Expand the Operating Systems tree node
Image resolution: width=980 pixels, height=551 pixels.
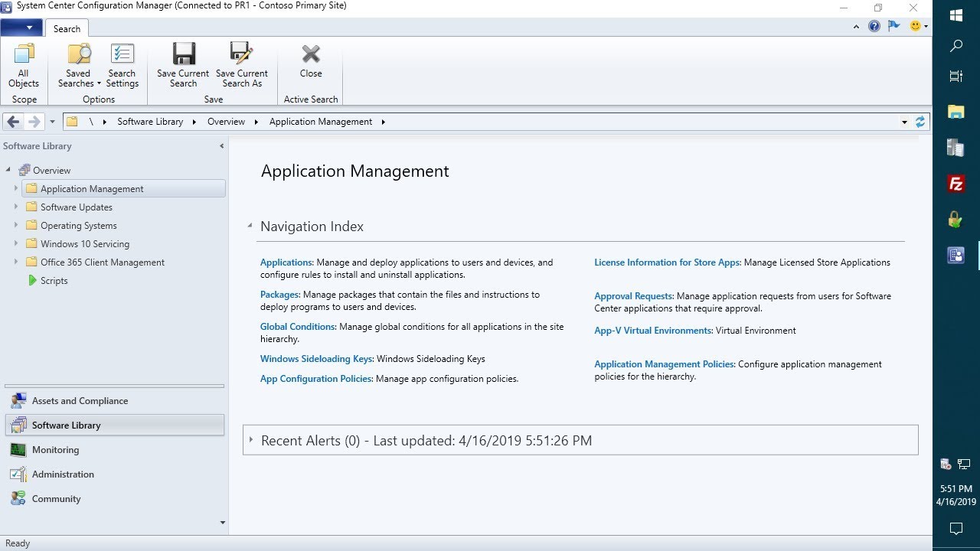coord(15,225)
